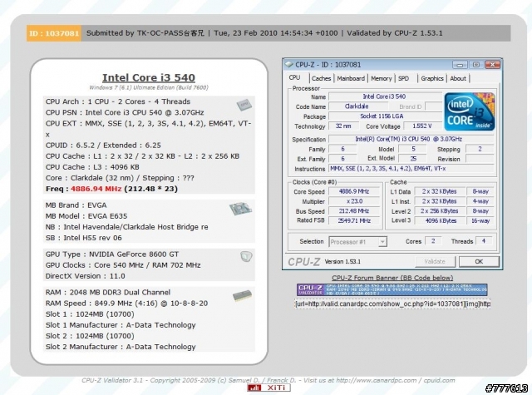Click the CPU-Z Forum Banner heading link

[x=392, y=278]
